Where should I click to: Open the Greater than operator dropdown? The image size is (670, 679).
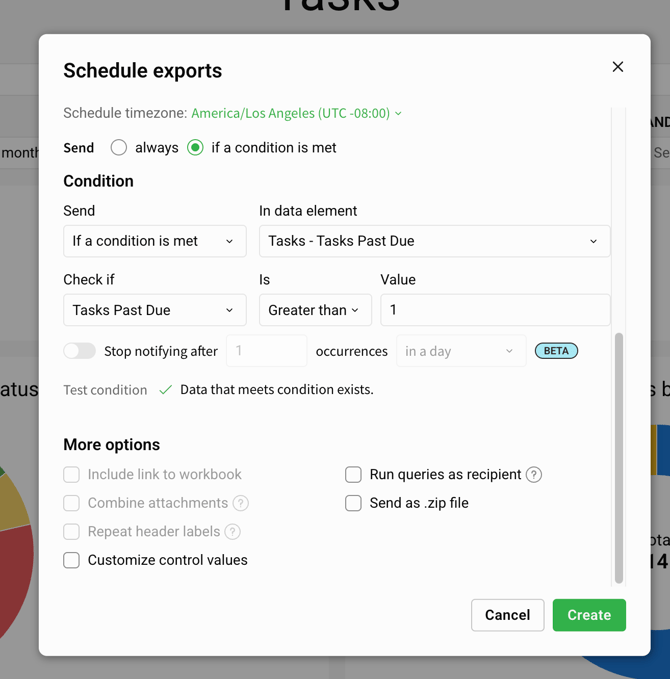coord(315,310)
